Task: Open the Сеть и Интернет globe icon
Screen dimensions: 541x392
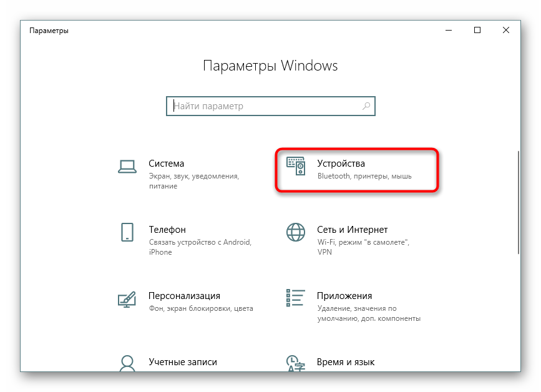Action: (x=296, y=232)
